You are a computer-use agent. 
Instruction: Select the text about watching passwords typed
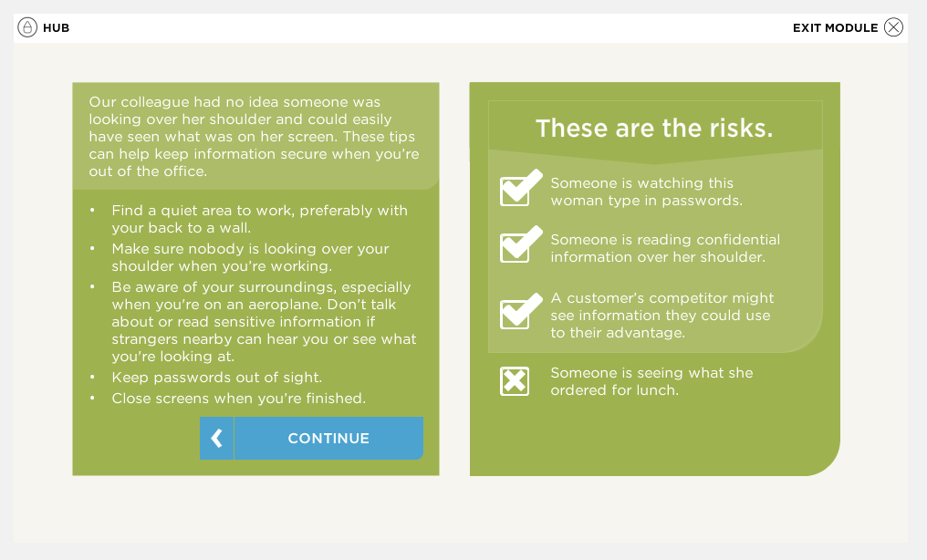tap(646, 192)
